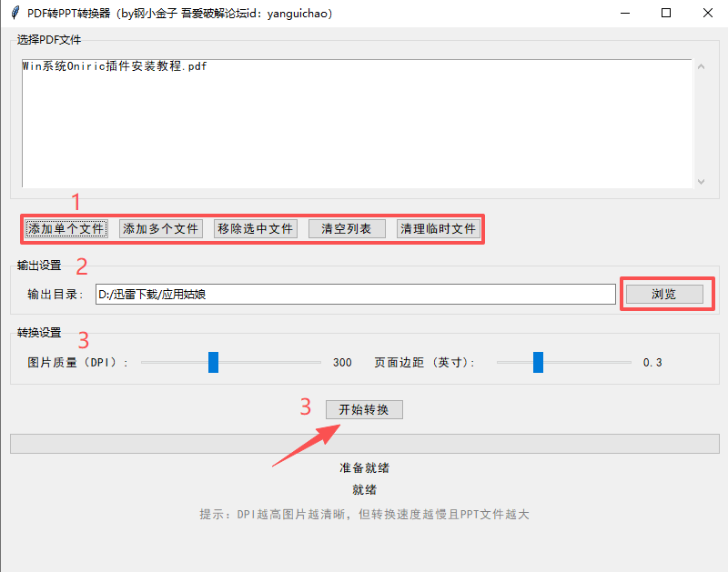
Task: Click the file list scrollbar up arrow
Action: pos(701,66)
